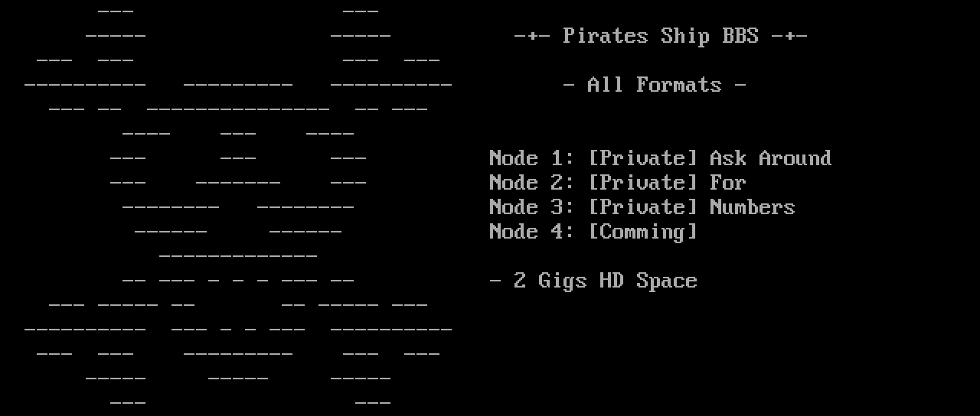Click the "All Formats" subtitle line
980x416 pixels.
tap(654, 85)
